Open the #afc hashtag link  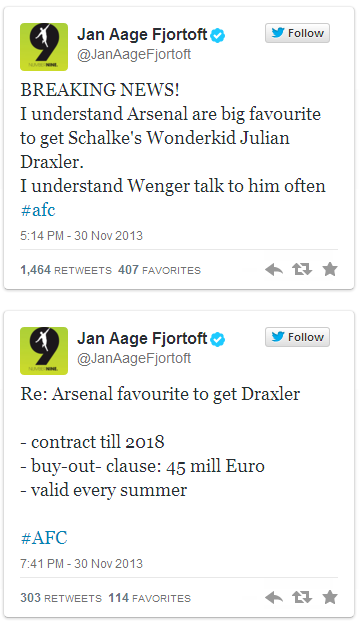[x=38, y=210]
